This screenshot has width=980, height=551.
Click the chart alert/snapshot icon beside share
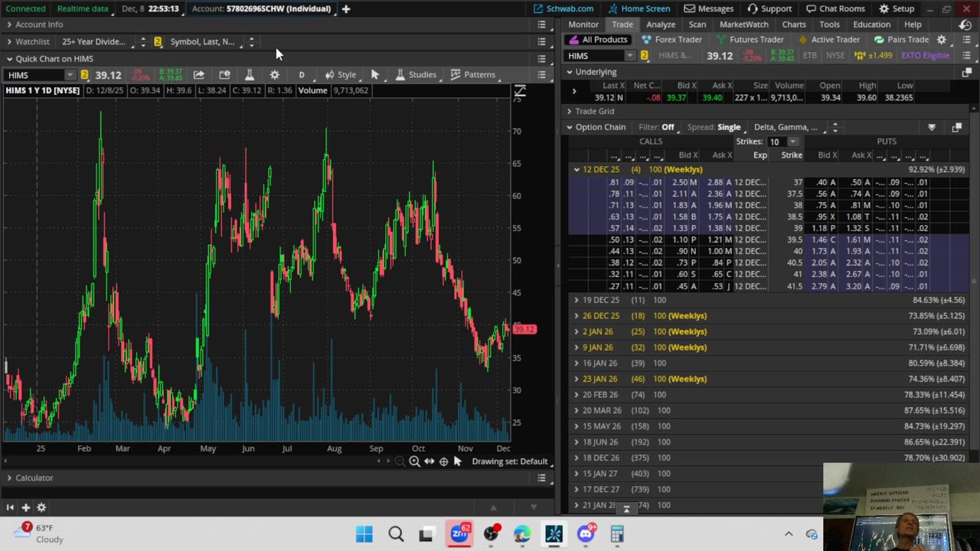coord(224,74)
